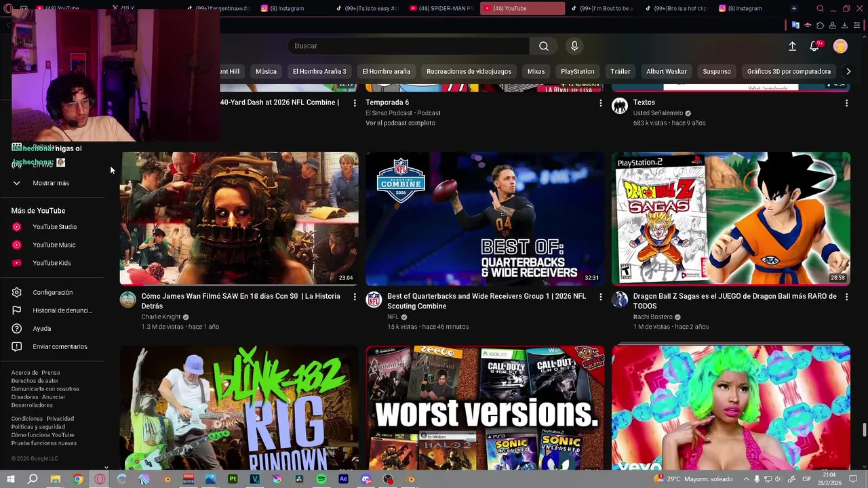Viewport: 868px width, 488px height.
Task: Select El Hombre Araña 3 chip
Action: (x=319, y=71)
